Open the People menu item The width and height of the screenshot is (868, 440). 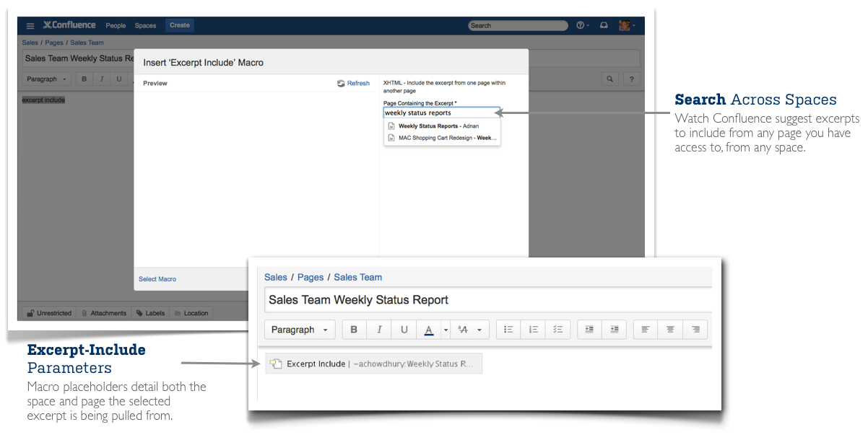(x=116, y=26)
